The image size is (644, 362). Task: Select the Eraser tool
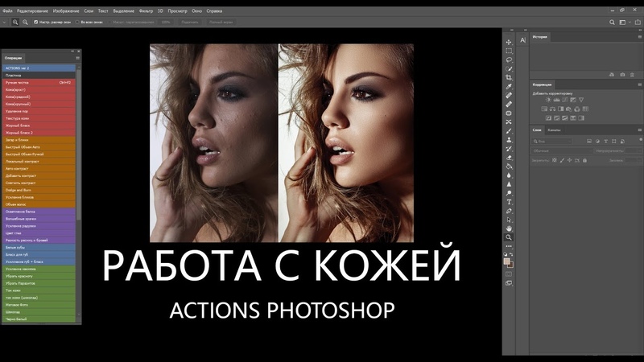[509, 158]
